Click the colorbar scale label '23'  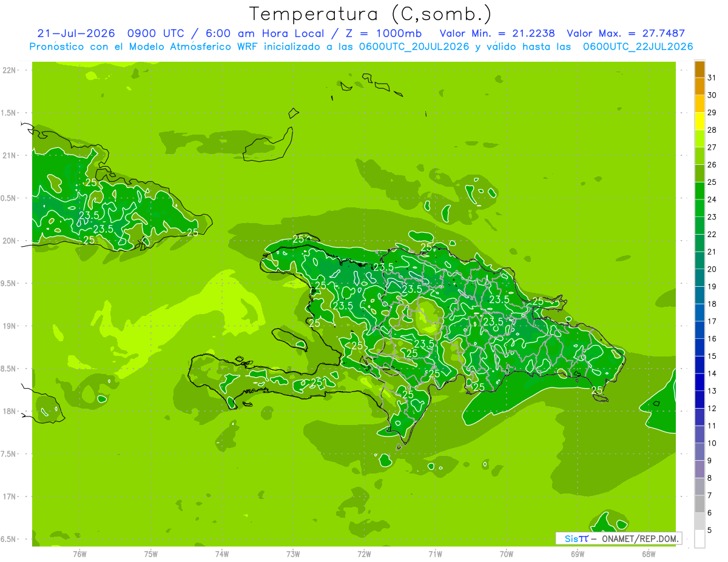712,217
